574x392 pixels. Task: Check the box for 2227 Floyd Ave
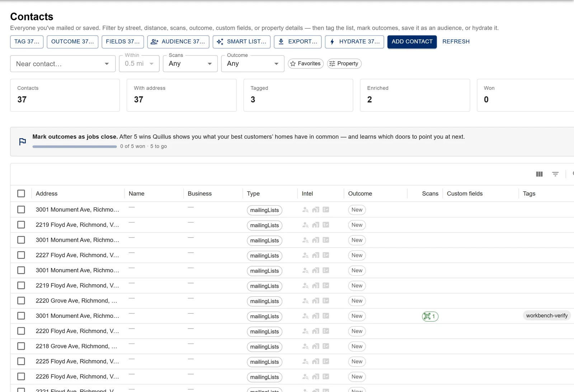tap(21, 255)
